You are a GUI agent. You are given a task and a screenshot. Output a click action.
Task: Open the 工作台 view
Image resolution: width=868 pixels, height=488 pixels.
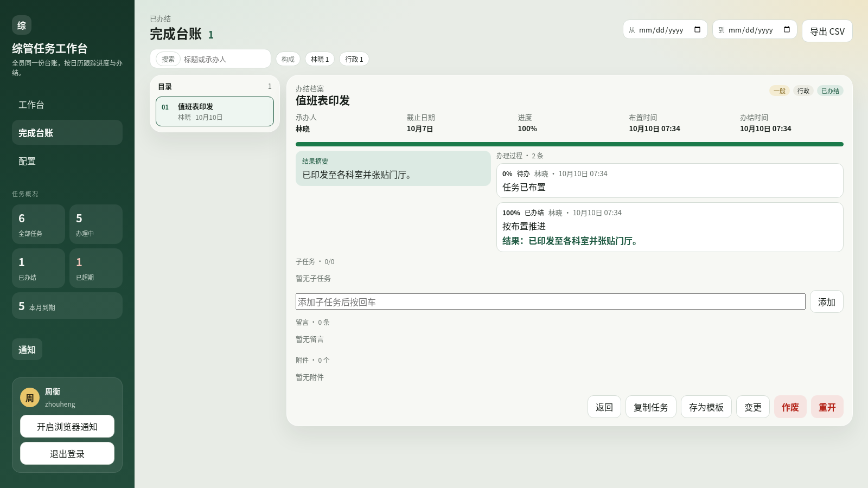67,105
